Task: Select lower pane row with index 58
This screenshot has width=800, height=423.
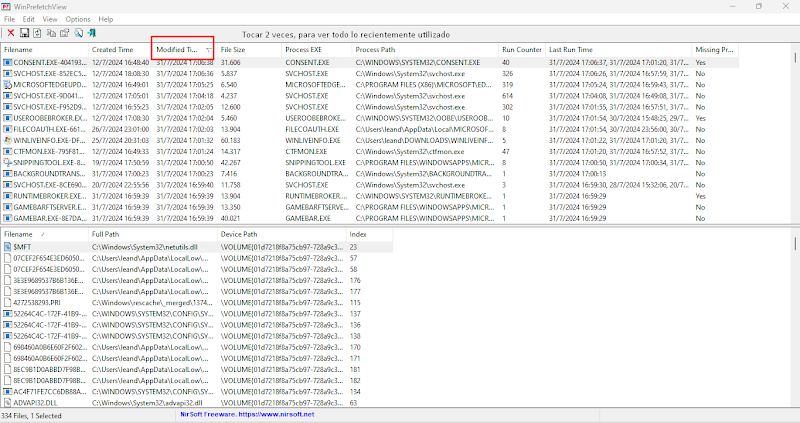Action: pyautogui.click(x=196, y=269)
